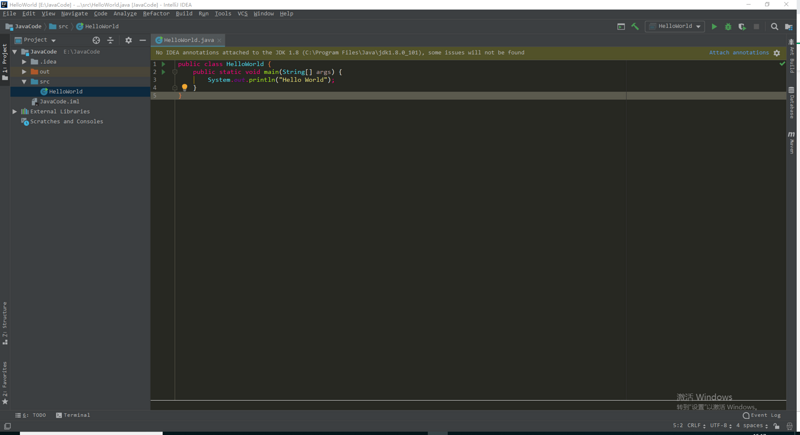Click the Build project hammer icon
The height and width of the screenshot is (435, 800).
coord(635,27)
